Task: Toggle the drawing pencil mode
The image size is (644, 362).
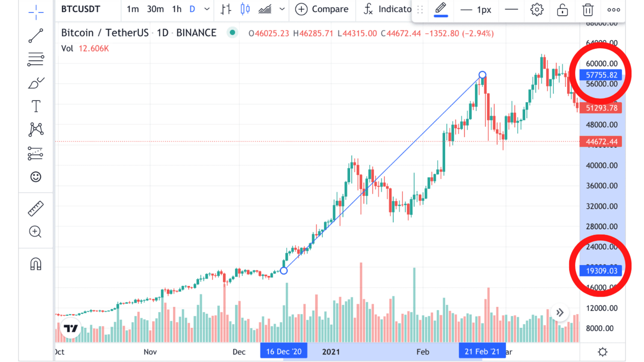Action: 440,9
